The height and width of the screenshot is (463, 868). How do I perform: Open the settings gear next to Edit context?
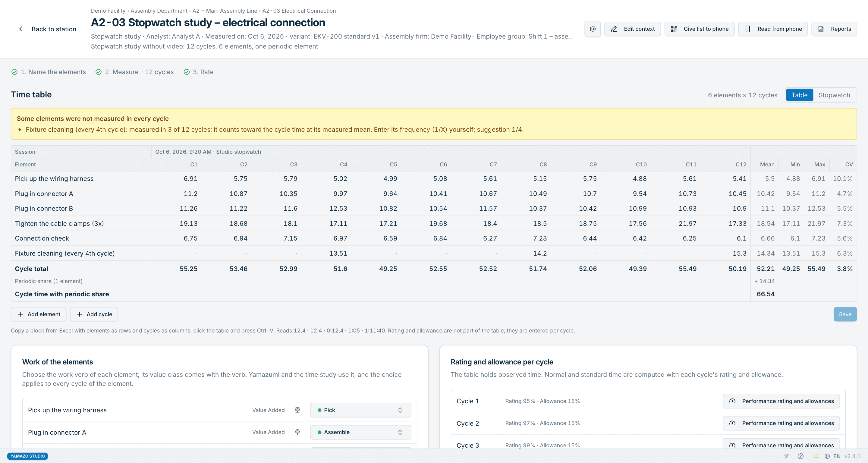point(592,29)
